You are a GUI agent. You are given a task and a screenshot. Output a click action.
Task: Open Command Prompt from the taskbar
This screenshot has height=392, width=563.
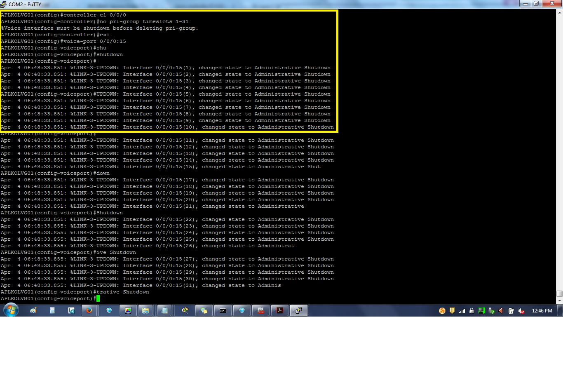click(x=223, y=310)
